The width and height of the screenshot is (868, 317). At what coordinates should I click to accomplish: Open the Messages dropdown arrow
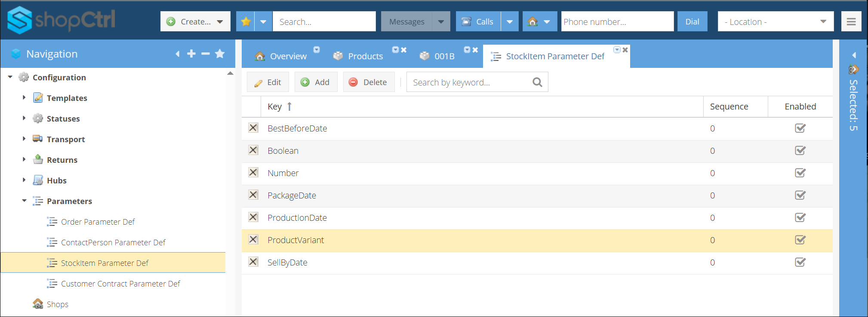441,21
